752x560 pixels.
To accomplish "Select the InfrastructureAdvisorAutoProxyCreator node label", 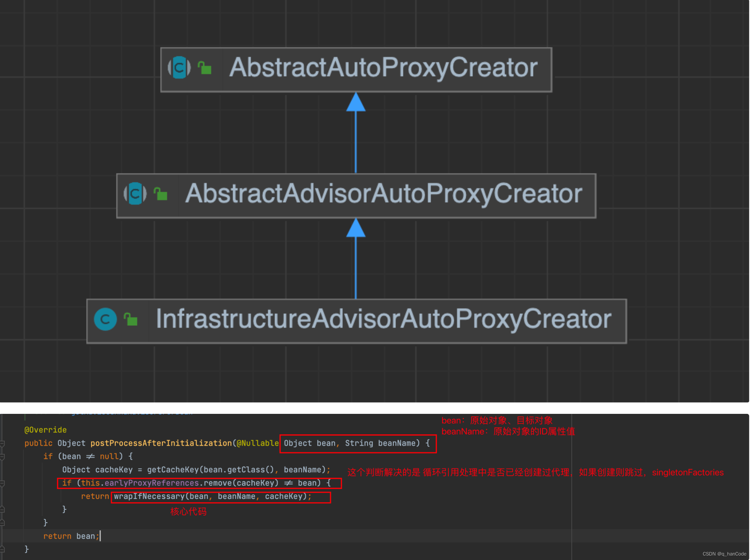I will click(384, 319).
